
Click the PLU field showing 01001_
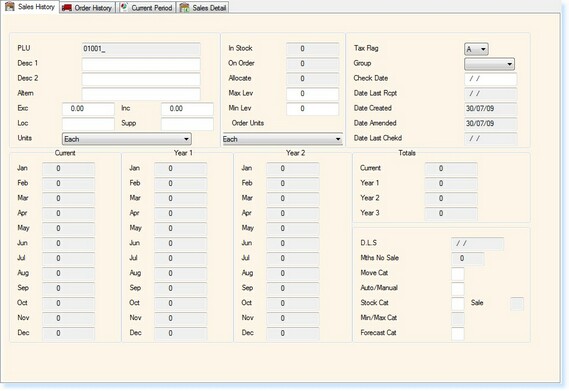[x=141, y=49]
